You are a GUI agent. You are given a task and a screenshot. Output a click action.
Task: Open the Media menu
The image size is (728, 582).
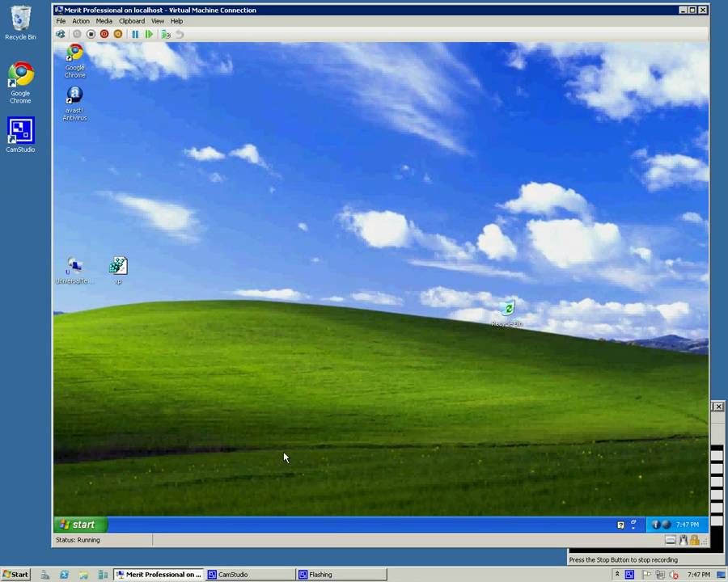104,21
